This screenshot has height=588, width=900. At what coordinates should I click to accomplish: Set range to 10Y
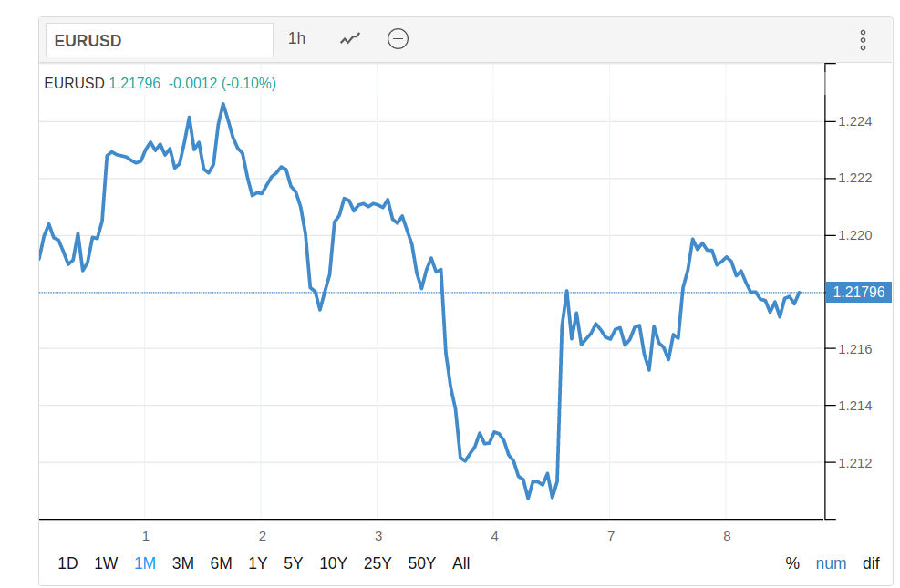[x=333, y=563]
